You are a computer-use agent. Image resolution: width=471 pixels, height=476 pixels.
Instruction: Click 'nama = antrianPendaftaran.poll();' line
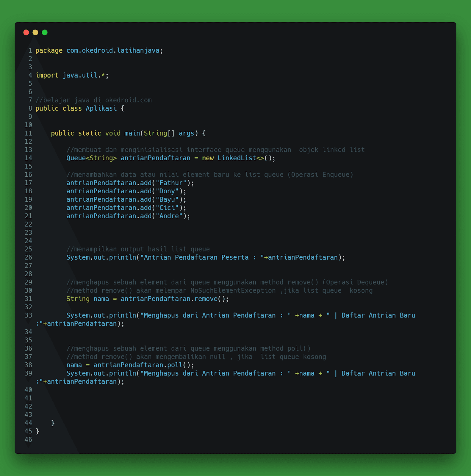[x=130, y=365]
